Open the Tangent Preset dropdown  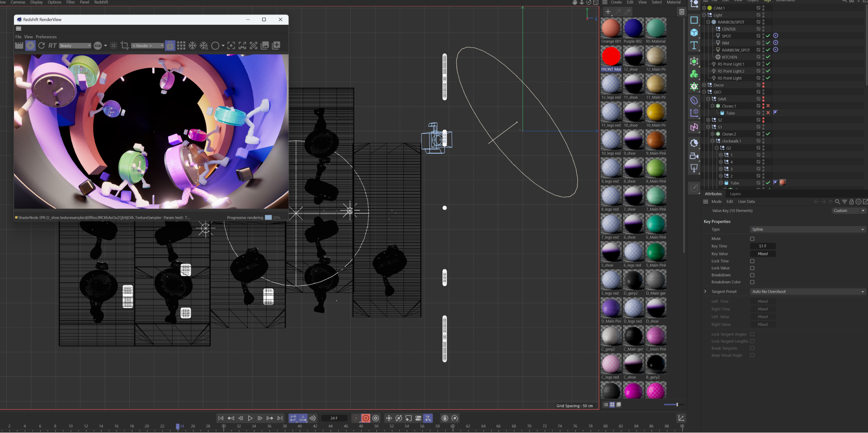(x=807, y=292)
